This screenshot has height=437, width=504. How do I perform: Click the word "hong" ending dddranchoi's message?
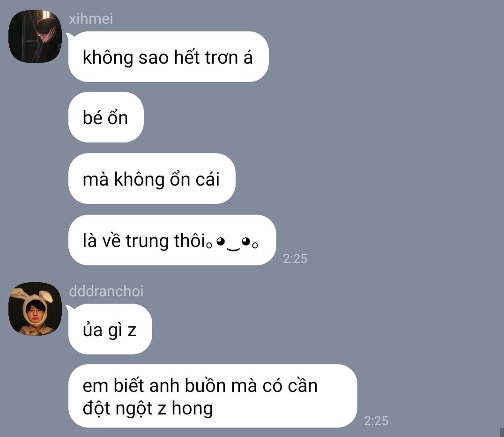click(192, 409)
